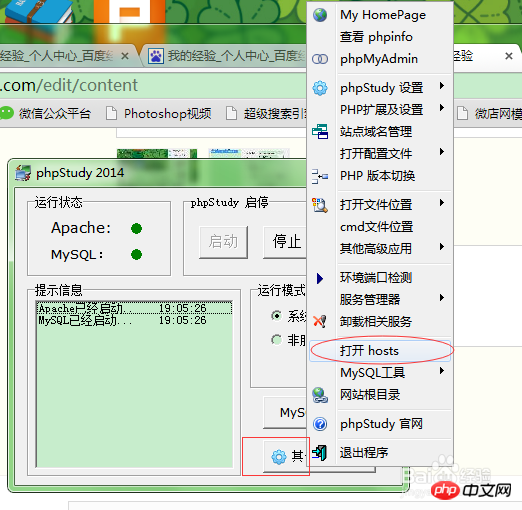Select the 系统 run mode radio button
The width and height of the screenshot is (522, 510).
pos(276,315)
